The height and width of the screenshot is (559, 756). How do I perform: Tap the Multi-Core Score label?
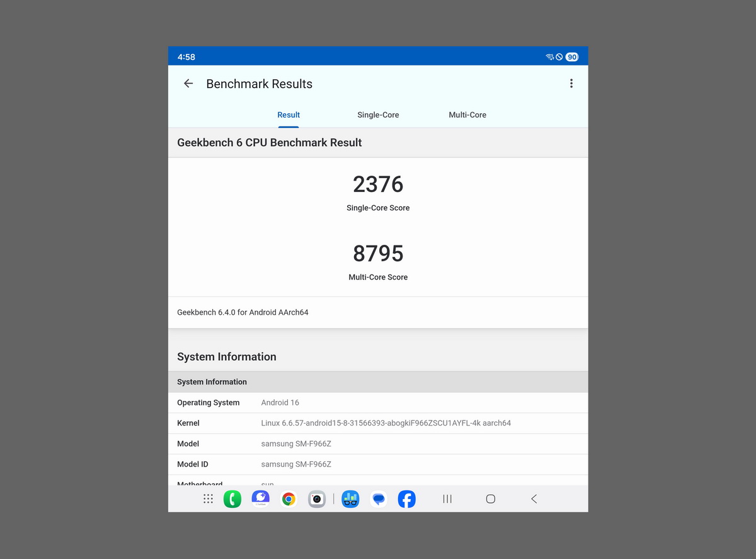(378, 277)
